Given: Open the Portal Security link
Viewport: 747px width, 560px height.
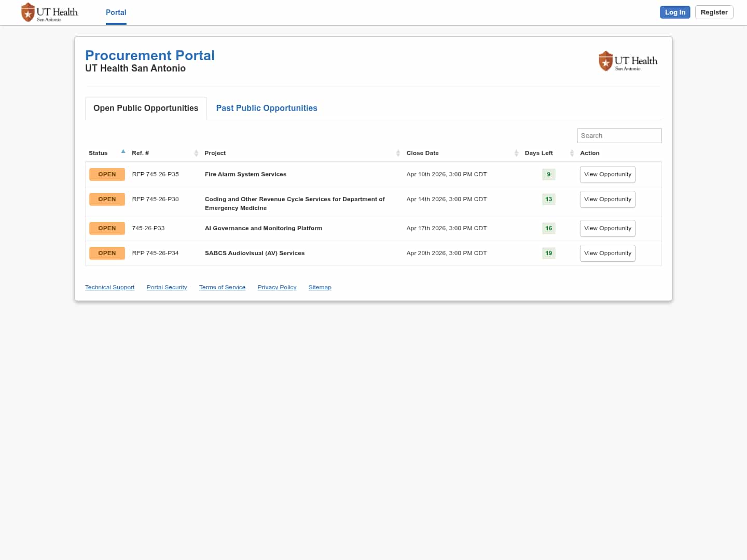Looking at the screenshot, I should tap(167, 287).
